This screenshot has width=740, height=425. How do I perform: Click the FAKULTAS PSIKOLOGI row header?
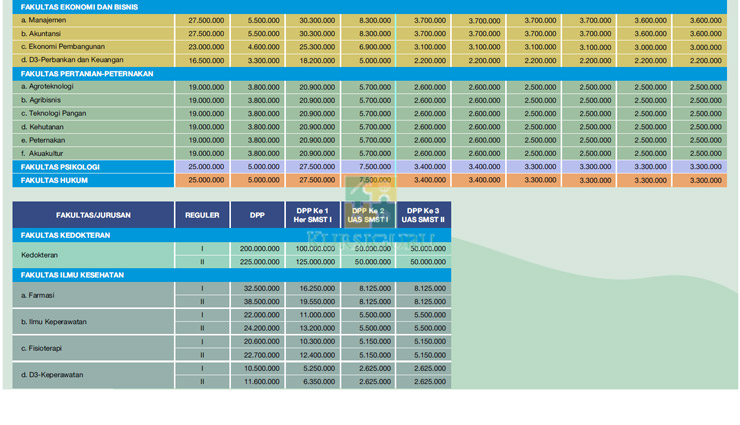point(93,167)
